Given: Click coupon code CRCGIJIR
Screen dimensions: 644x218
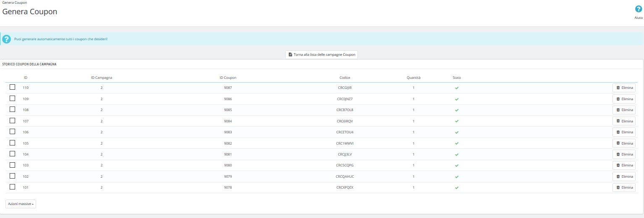Looking at the screenshot, I should (345, 88).
